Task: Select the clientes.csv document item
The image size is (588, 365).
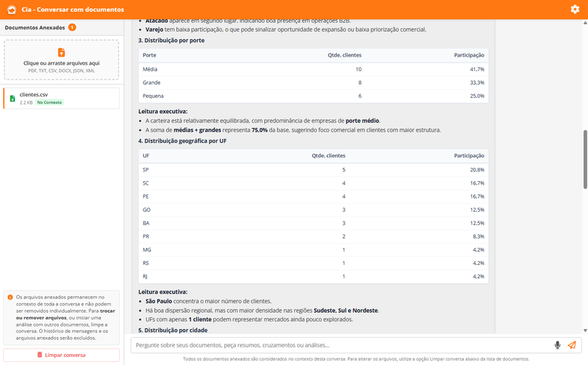Action: pos(62,99)
